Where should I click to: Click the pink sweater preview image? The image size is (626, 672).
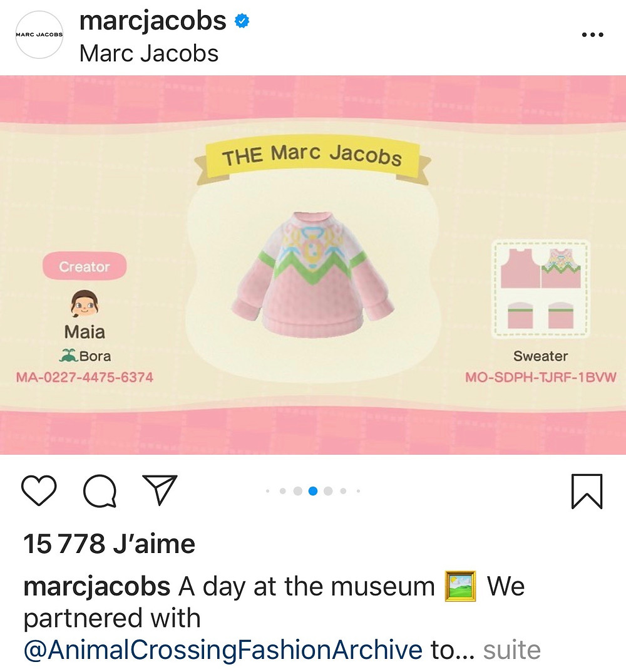tap(313, 274)
